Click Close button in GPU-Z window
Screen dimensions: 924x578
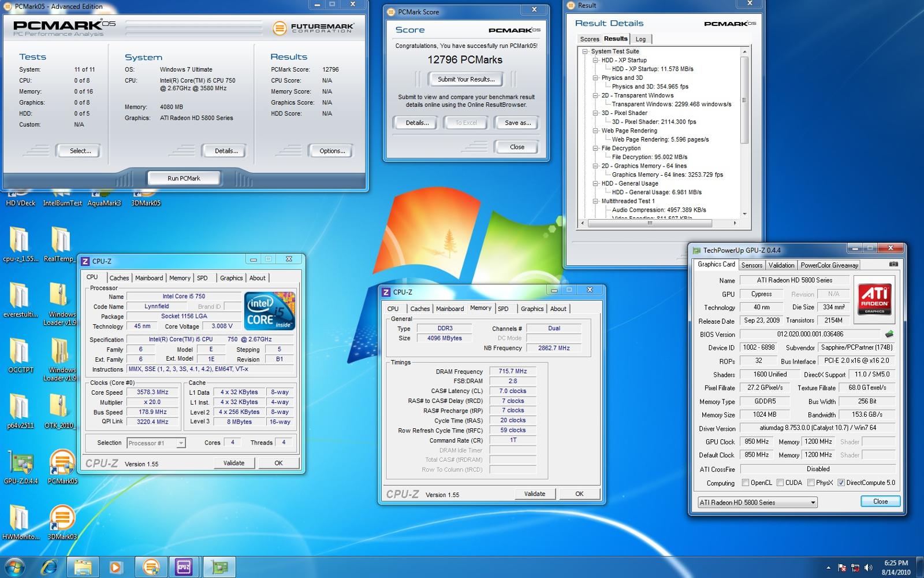880,501
